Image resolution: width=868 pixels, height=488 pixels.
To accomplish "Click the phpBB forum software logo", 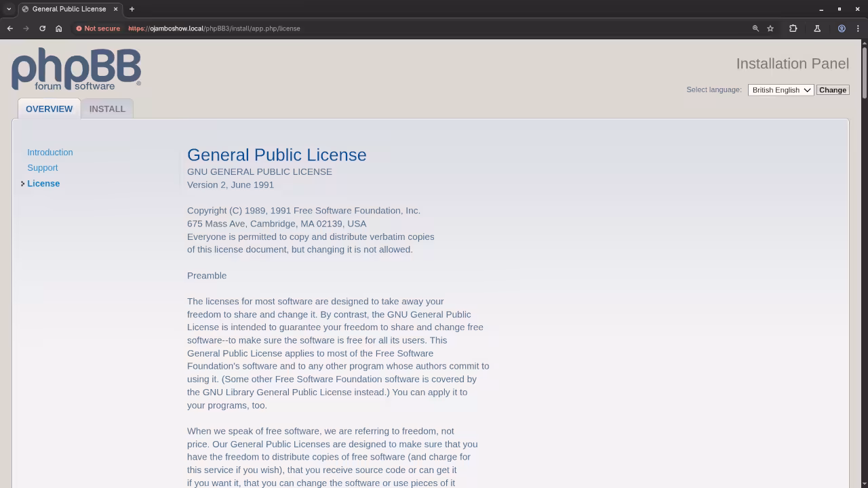I will [76, 69].
